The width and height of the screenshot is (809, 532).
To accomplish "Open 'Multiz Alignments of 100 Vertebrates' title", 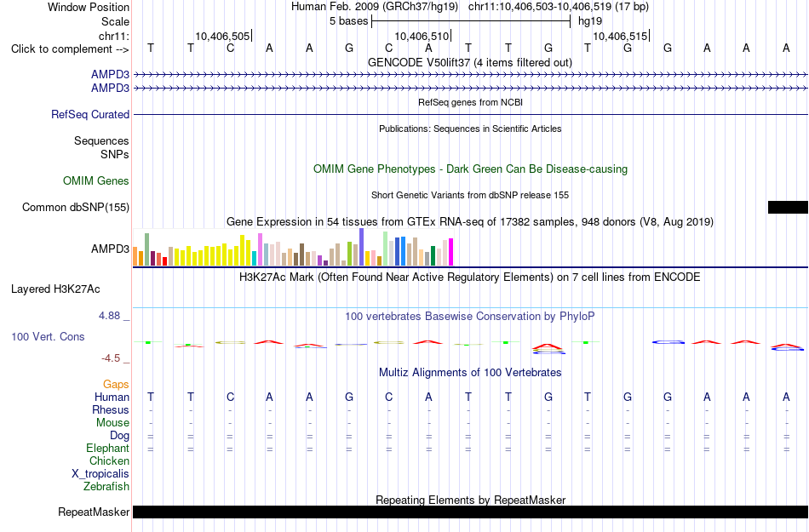I will point(470,372).
